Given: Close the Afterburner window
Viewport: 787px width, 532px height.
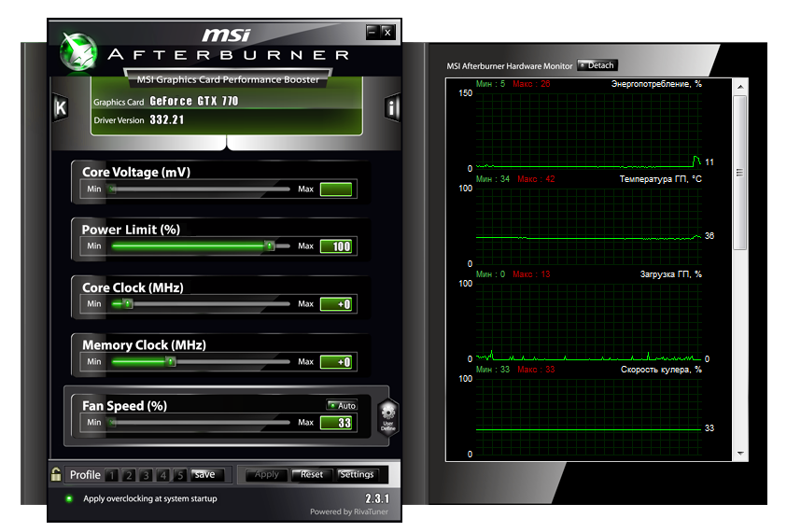Looking at the screenshot, I should [387, 32].
